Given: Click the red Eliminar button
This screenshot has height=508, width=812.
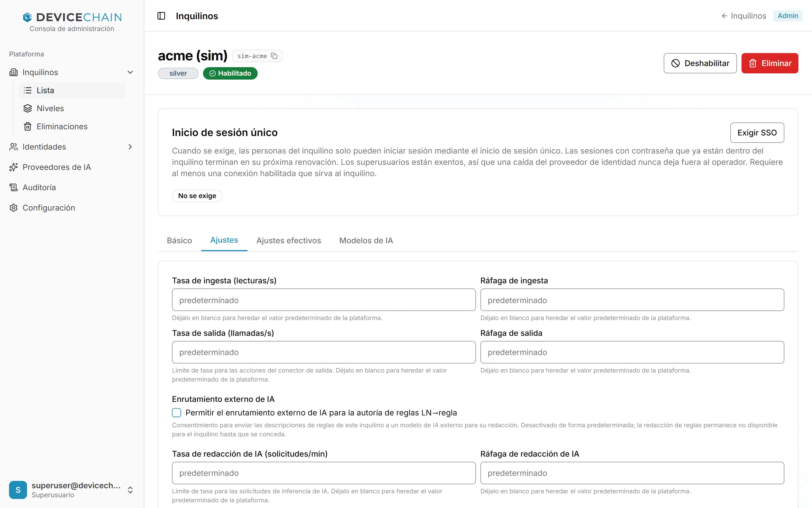Looking at the screenshot, I should (x=770, y=63).
